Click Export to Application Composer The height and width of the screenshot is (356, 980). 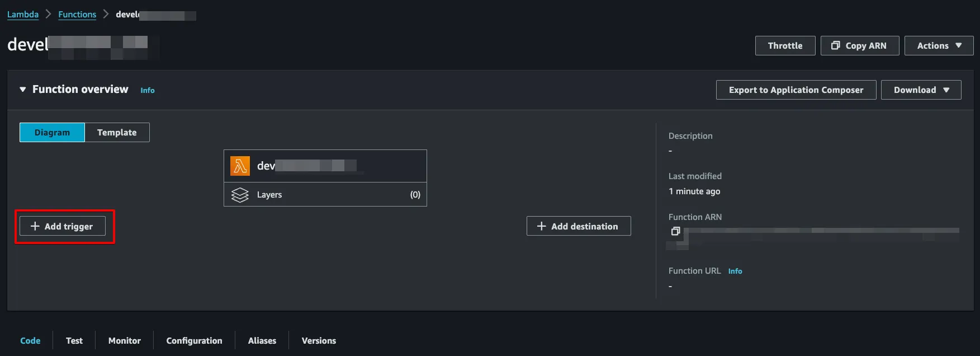click(x=796, y=90)
